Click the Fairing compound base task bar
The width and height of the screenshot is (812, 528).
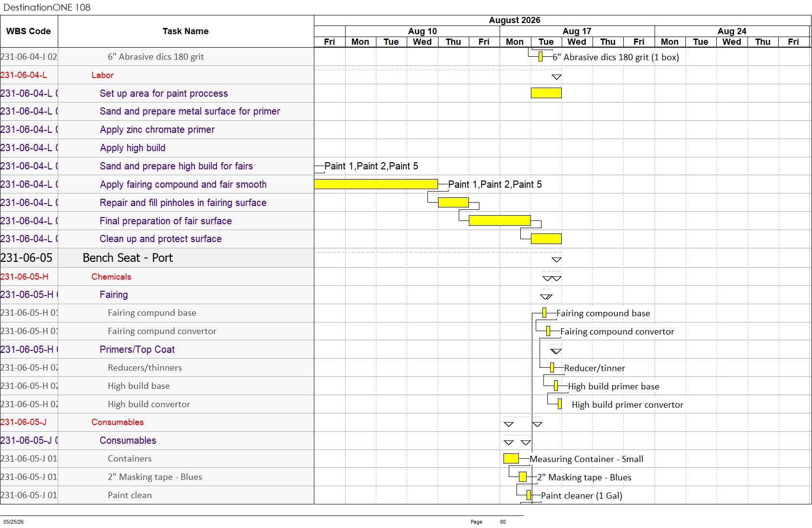pos(544,313)
